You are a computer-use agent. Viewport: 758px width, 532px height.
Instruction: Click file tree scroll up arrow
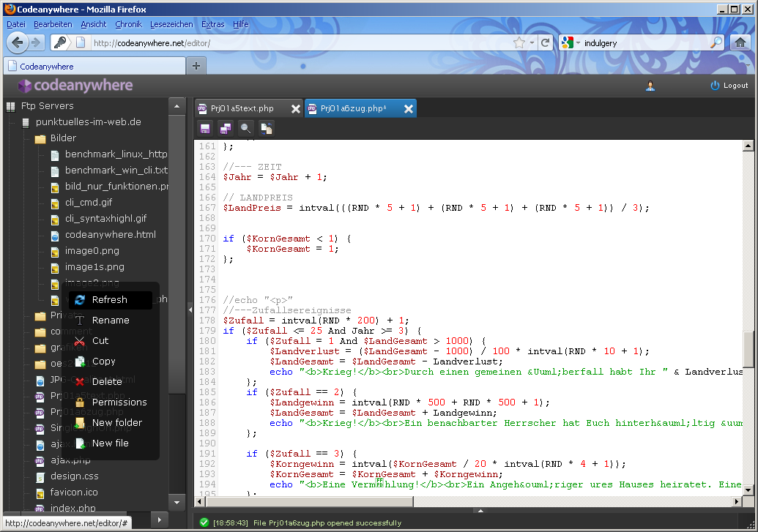177,106
